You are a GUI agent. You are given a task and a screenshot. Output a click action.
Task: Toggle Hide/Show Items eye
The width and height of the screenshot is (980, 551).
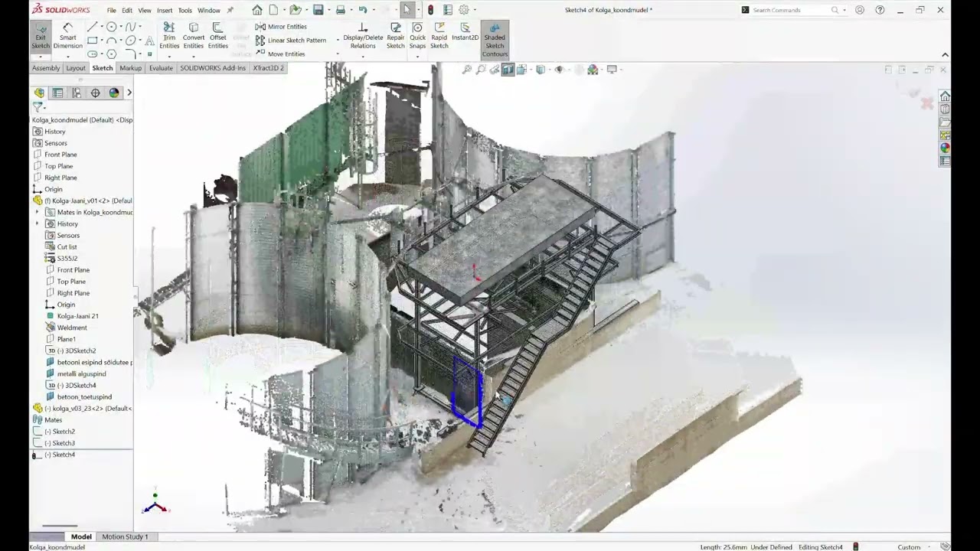559,70
